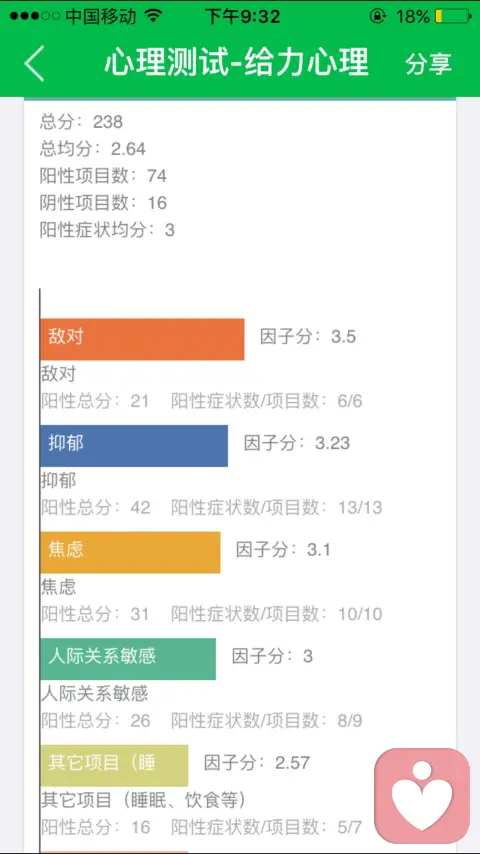Select the olive 其它项目 bar
The width and height of the screenshot is (480, 854).
click(x=114, y=766)
